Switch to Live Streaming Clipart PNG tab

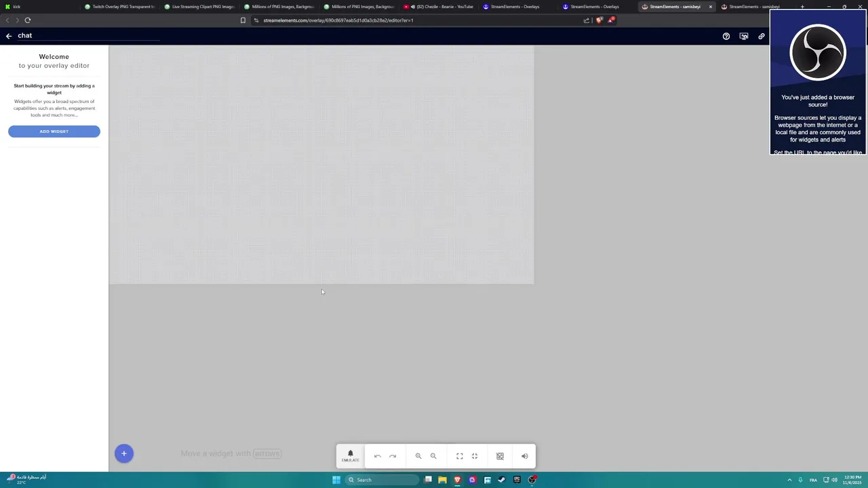(200, 7)
